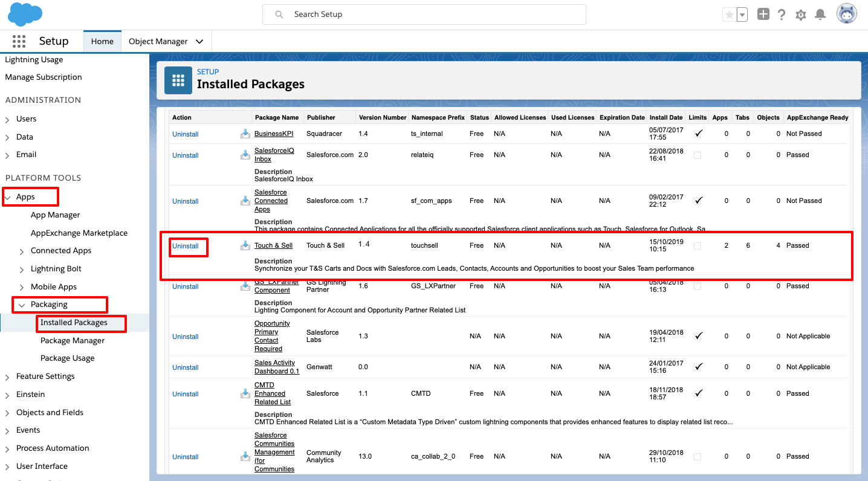Collapse the Packaging section
This screenshot has width=868, height=481.
pos(22,305)
